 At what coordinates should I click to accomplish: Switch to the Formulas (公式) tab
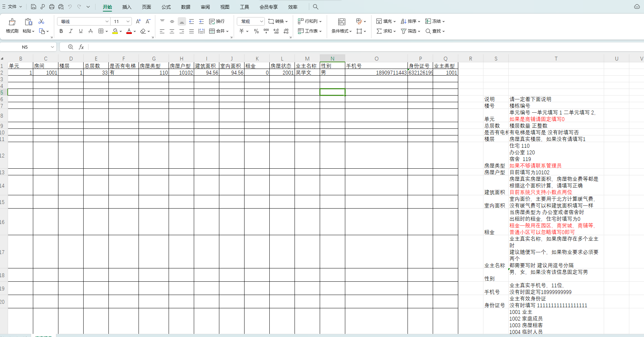click(166, 7)
